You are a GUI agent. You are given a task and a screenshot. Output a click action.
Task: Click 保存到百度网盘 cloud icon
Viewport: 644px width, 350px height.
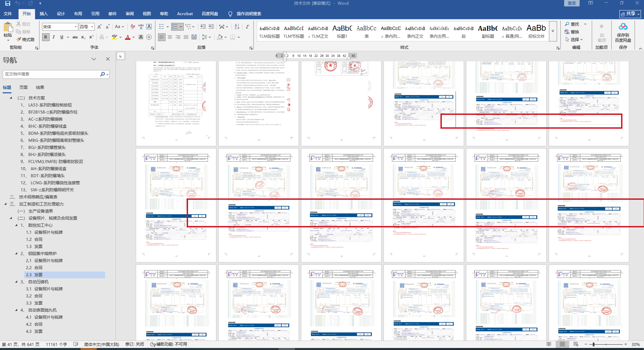(623, 27)
